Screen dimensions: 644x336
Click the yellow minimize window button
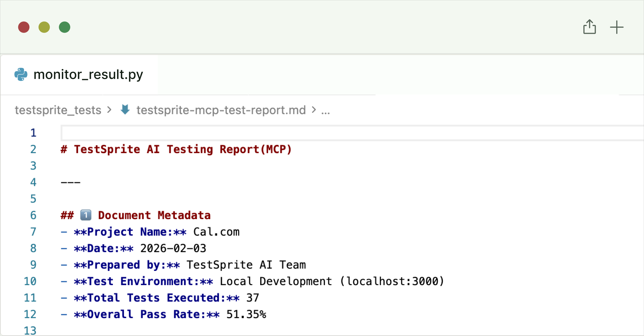[44, 27]
